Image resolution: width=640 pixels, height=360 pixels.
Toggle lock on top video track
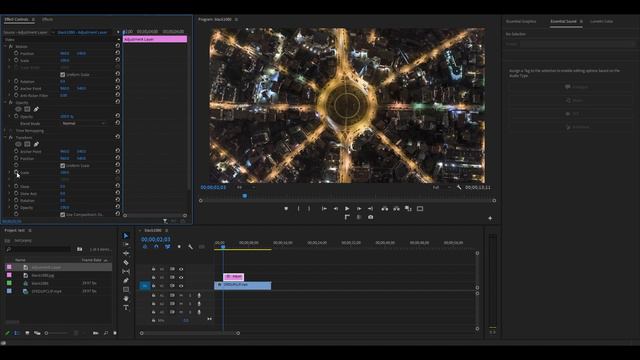pos(153,269)
